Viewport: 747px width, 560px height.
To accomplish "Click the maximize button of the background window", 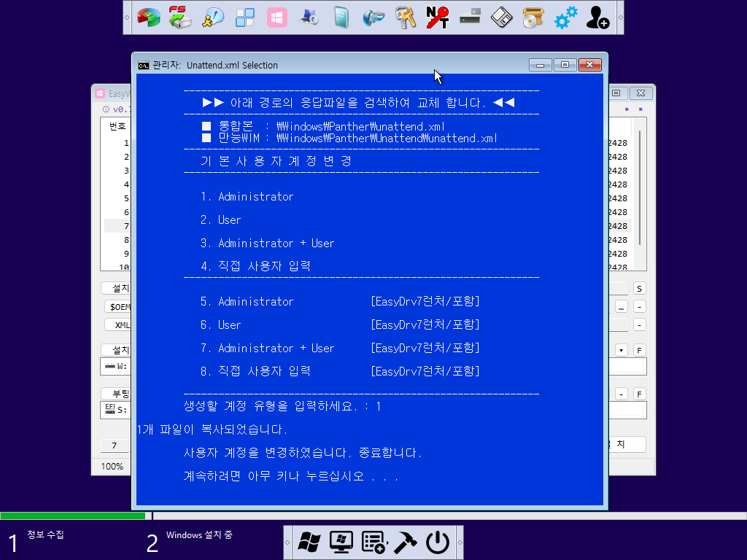I will (x=616, y=93).
